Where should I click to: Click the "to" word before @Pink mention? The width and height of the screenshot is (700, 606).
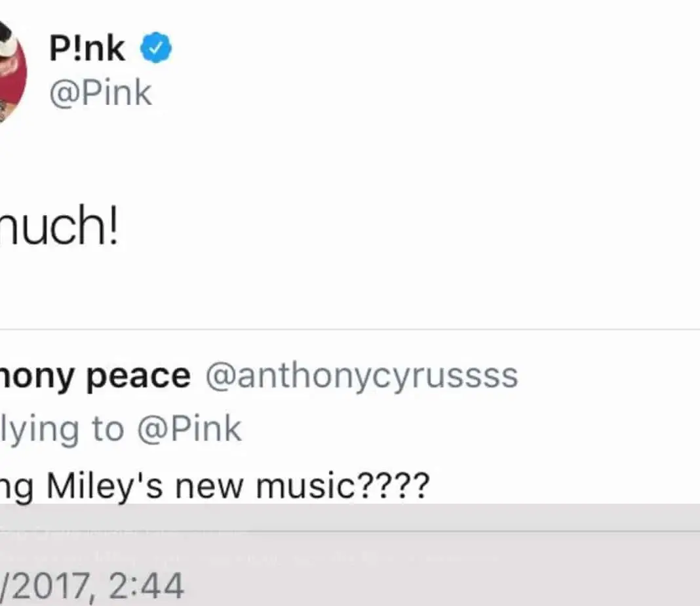[107, 430]
